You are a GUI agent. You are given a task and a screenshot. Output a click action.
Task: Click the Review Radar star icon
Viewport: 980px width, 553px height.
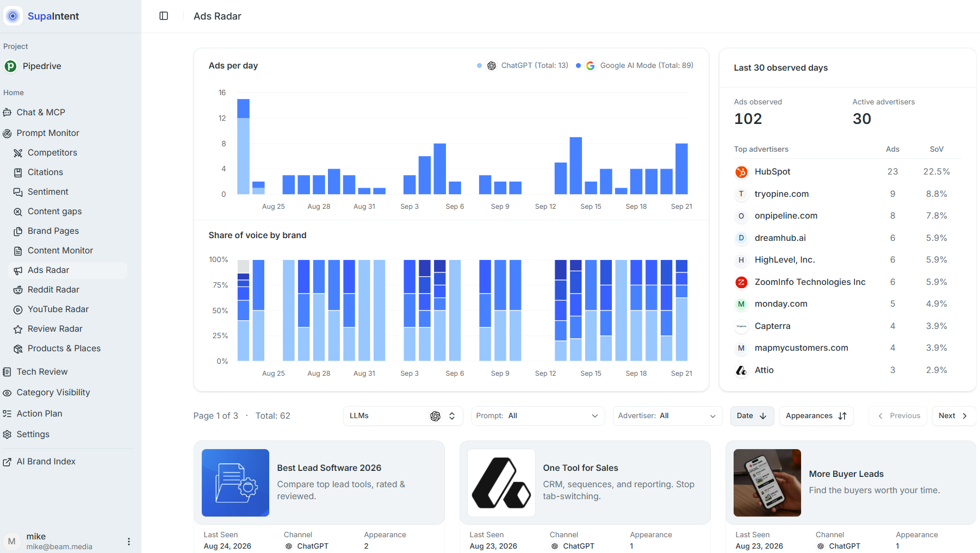click(x=18, y=329)
